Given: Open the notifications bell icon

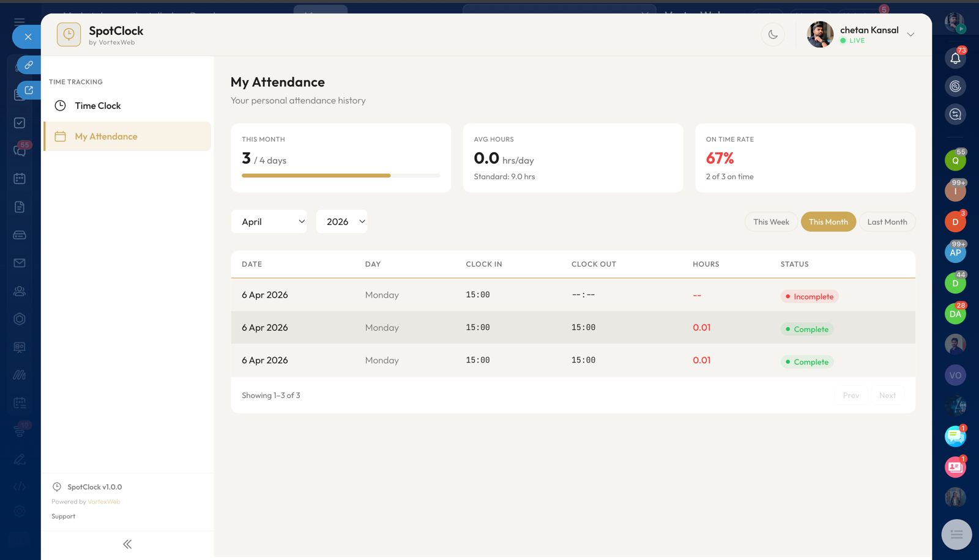Looking at the screenshot, I should (955, 59).
